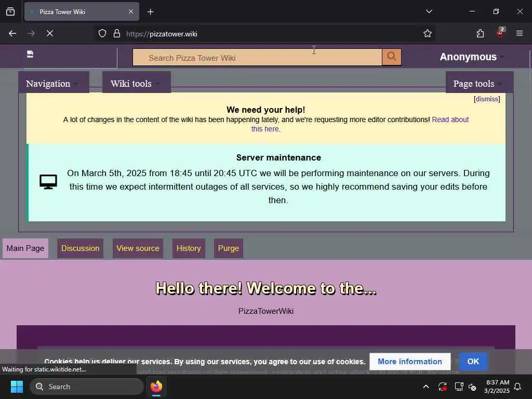This screenshot has width=532, height=399.
Task: Open the History tab
Action: click(189, 248)
